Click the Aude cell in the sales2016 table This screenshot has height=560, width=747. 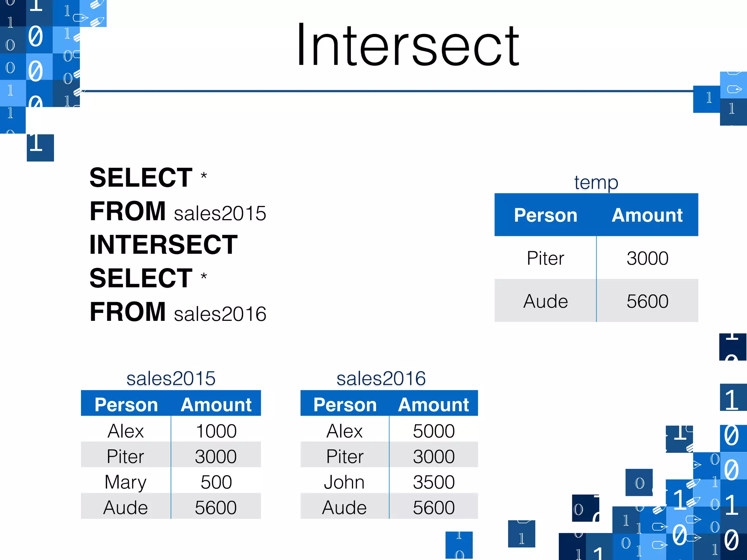pyautogui.click(x=345, y=507)
